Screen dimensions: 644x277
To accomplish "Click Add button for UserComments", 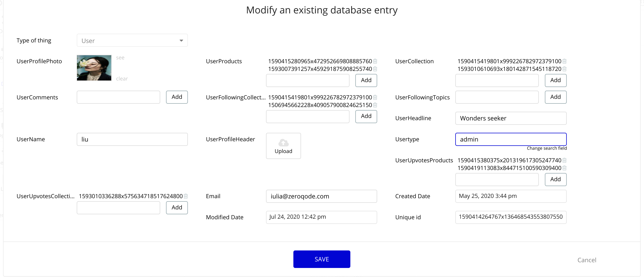I will coord(177,97).
